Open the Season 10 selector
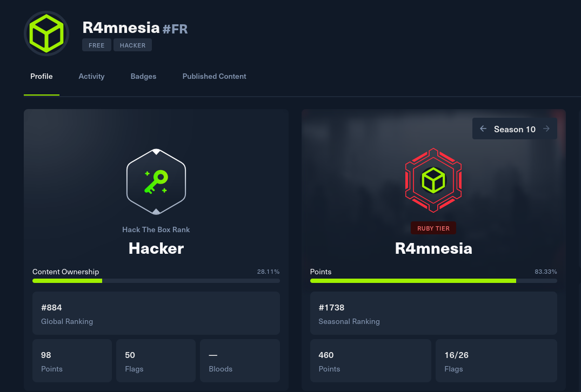 coord(515,129)
